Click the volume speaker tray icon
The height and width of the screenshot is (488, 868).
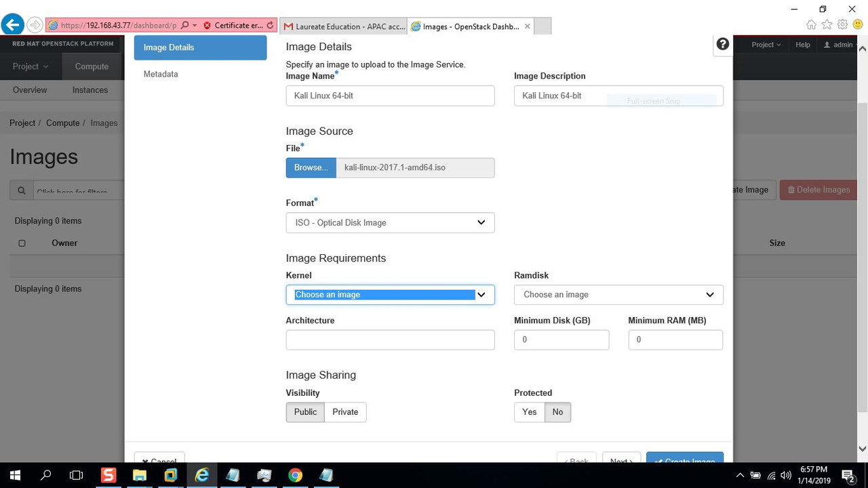(786, 475)
